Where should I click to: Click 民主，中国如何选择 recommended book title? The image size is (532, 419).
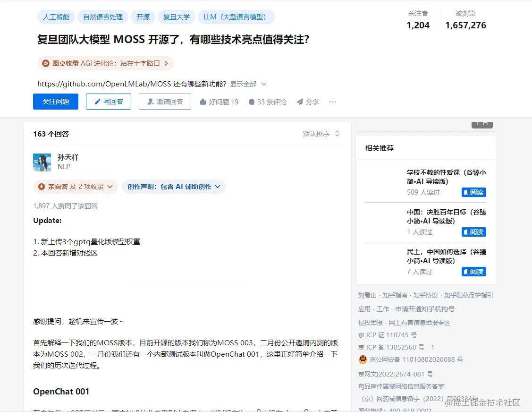pos(447,257)
